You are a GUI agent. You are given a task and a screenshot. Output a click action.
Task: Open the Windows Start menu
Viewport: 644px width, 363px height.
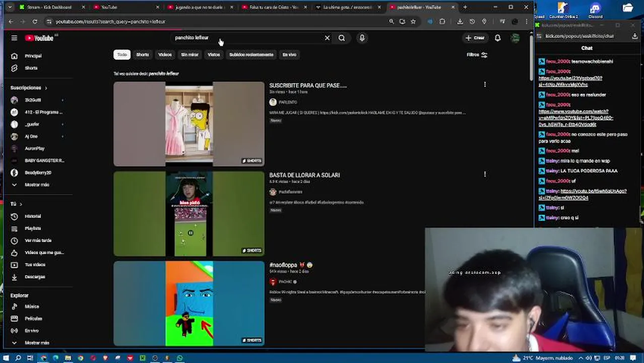(6, 358)
